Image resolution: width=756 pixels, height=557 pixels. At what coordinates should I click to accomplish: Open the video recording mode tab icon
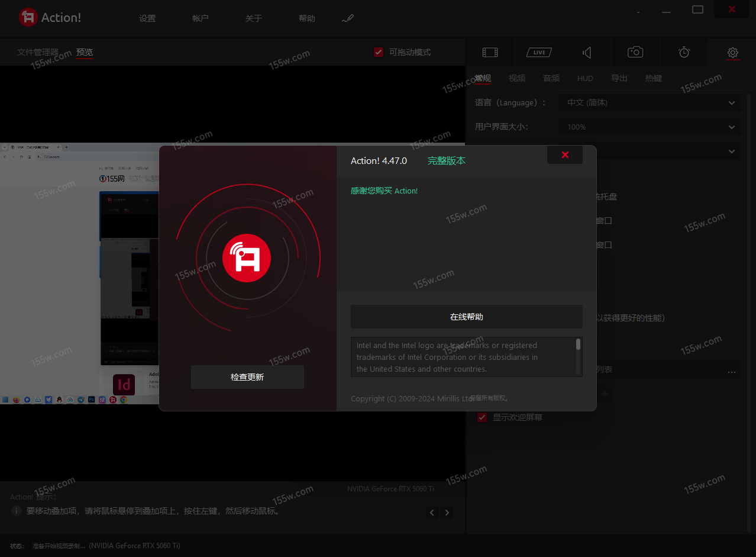(x=490, y=53)
